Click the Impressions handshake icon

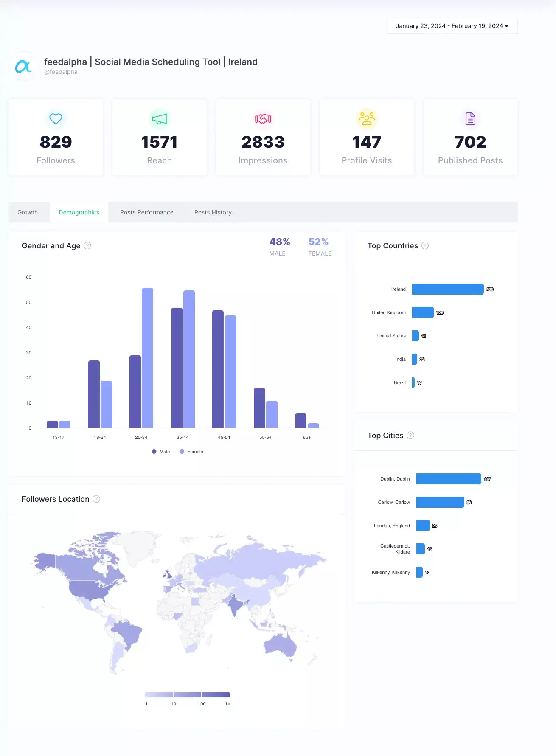[263, 119]
